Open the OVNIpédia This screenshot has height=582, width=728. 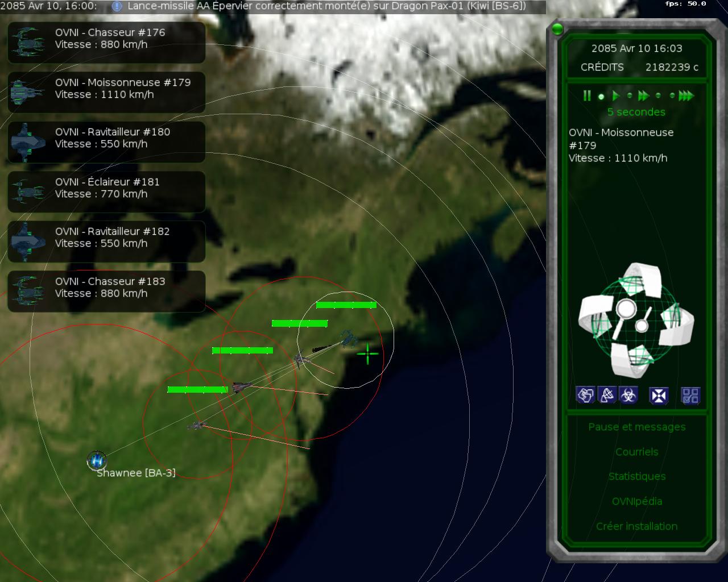[637, 501]
